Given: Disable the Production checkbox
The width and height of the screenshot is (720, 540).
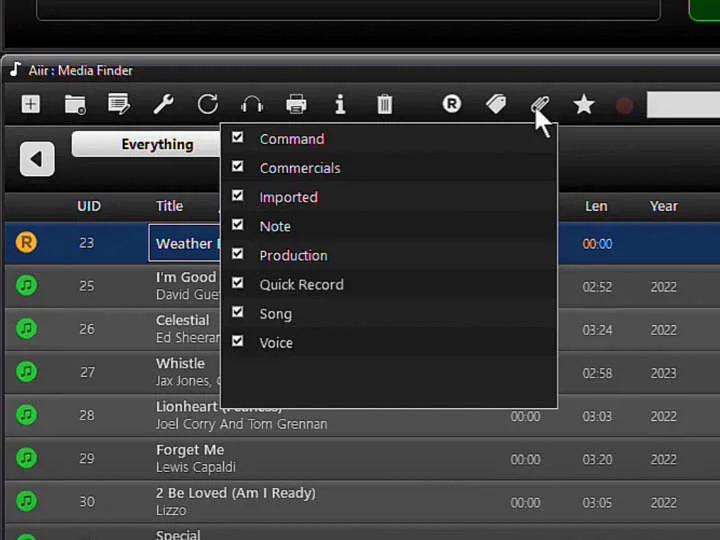Looking at the screenshot, I should (237, 253).
